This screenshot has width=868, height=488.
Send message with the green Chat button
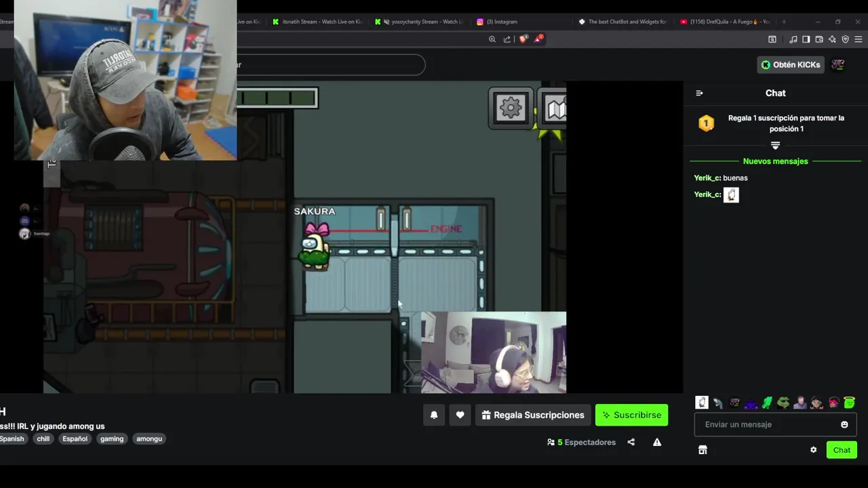(x=842, y=450)
